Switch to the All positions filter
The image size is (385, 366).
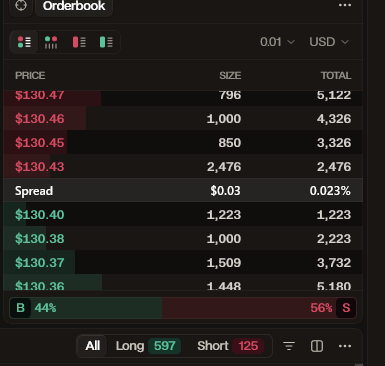coord(92,346)
